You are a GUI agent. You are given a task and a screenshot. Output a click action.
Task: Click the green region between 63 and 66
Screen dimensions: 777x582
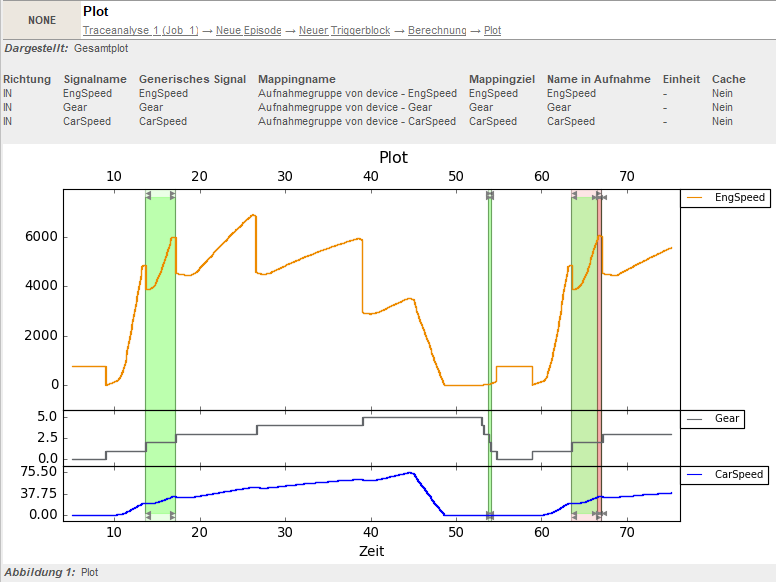(x=584, y=355)
